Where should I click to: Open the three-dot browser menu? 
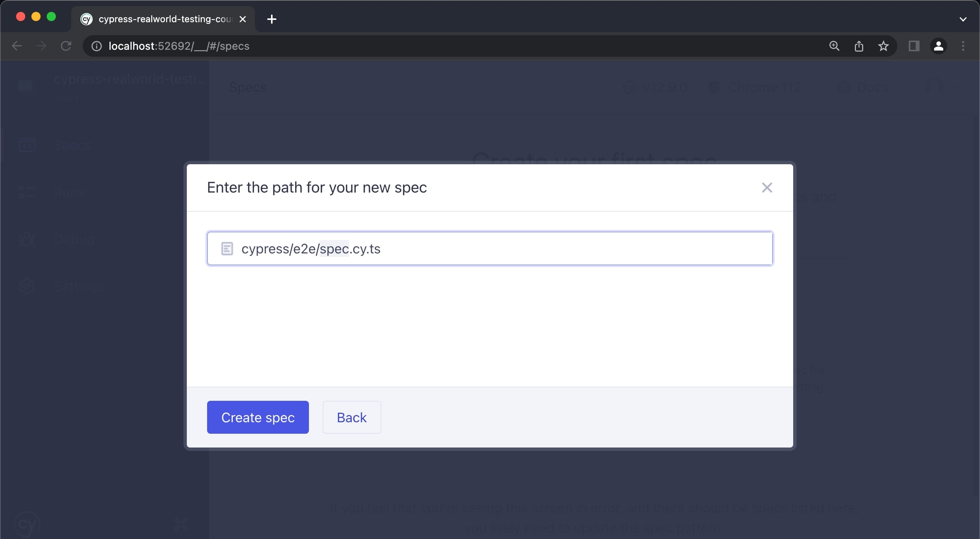[x=963, y=46]
